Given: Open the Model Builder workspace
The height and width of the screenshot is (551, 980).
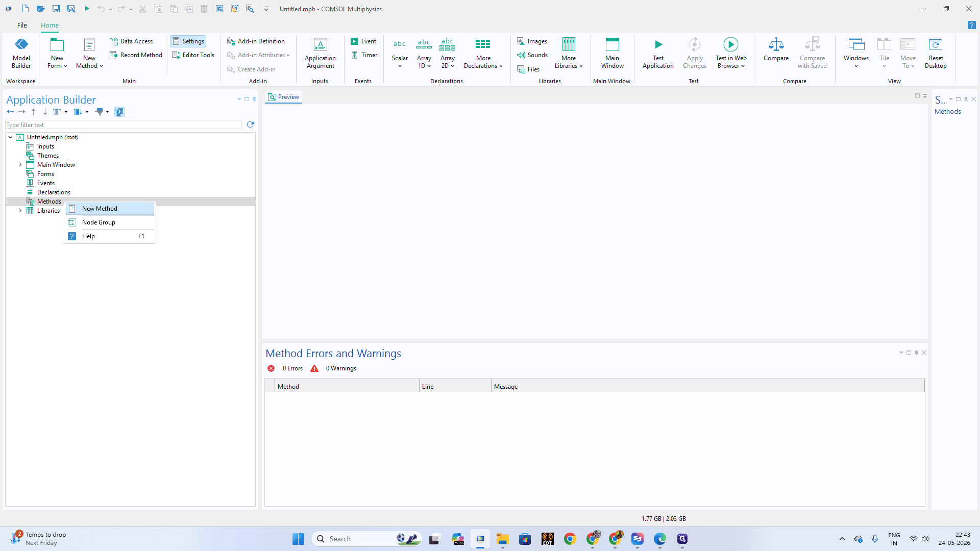Looking at the screenshot, I should coord(21,53).
